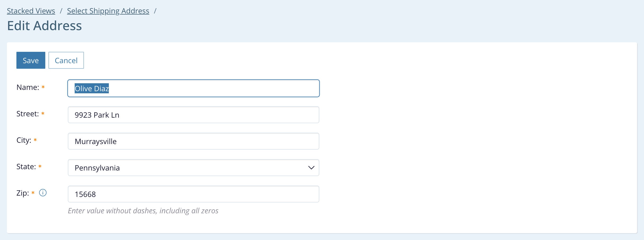Click the Street field label
This screenshot has width=644, height=240.
click(x=28, y=114)
